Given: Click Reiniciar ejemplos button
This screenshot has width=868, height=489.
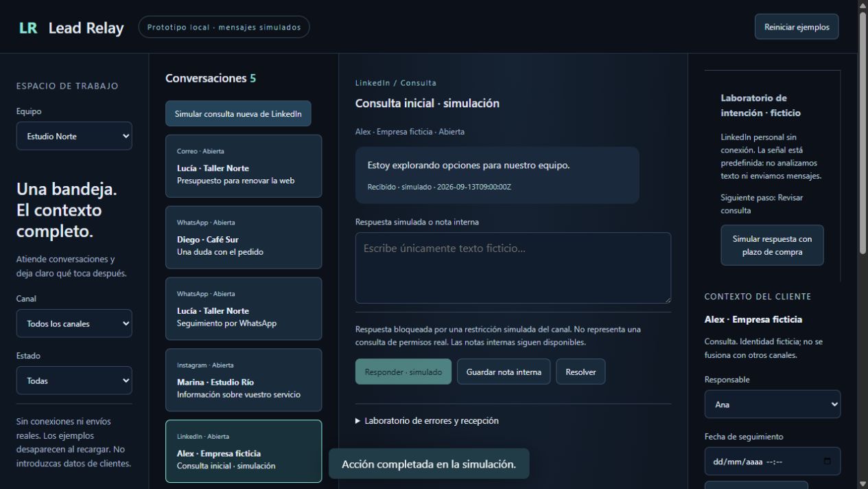Looking at the screenshot, I should pos(797,27).
